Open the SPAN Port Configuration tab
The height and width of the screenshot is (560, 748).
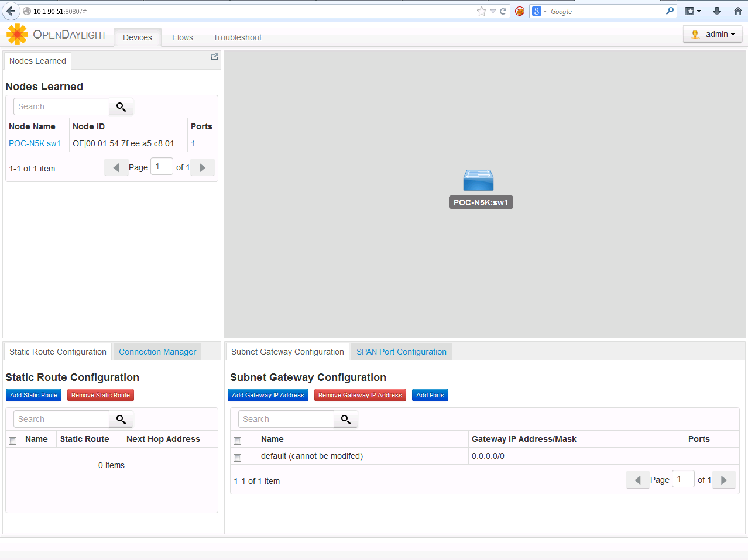click(x=401, y=352)
